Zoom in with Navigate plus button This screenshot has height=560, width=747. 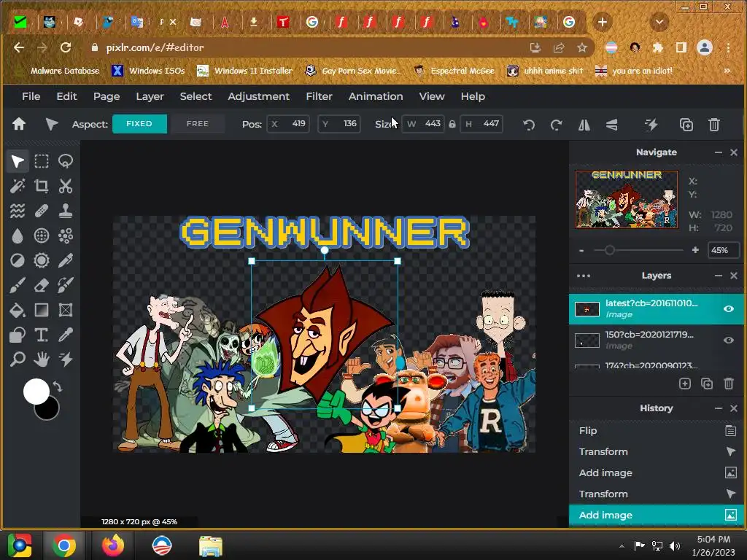click(x=695, y=250)
